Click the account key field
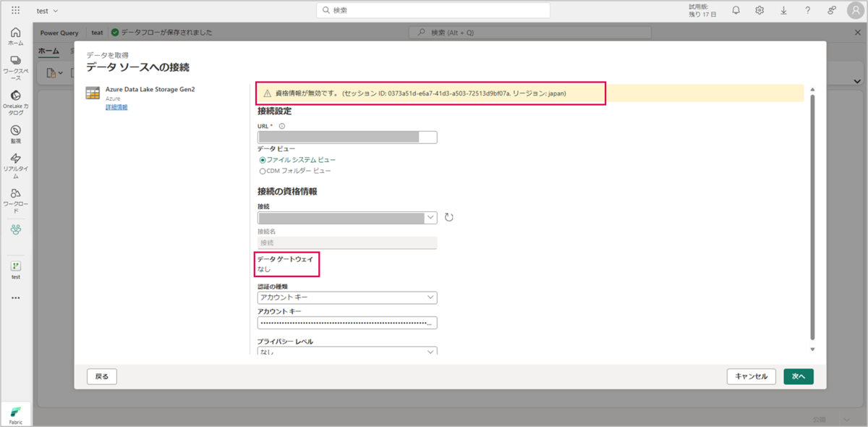The width and height of the screenshot is (868, 427). click(x=347, y=323)
